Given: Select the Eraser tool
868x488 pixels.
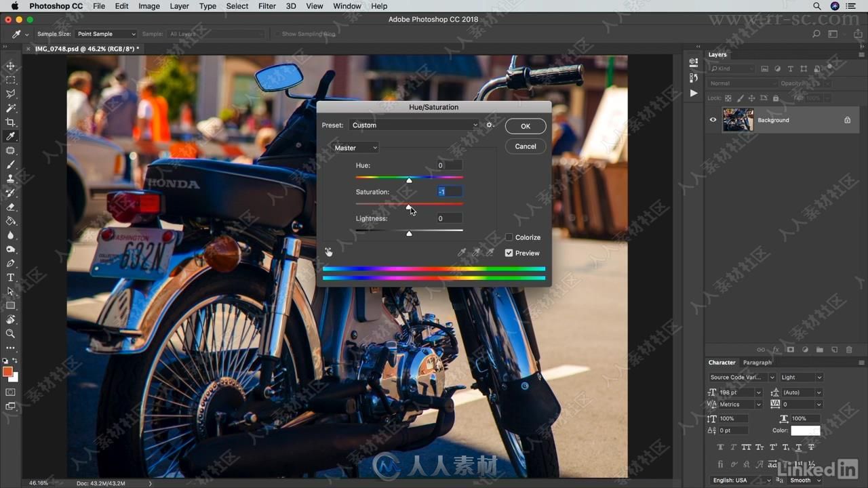Looking at the screenshot, I should (x=10, y=207).
